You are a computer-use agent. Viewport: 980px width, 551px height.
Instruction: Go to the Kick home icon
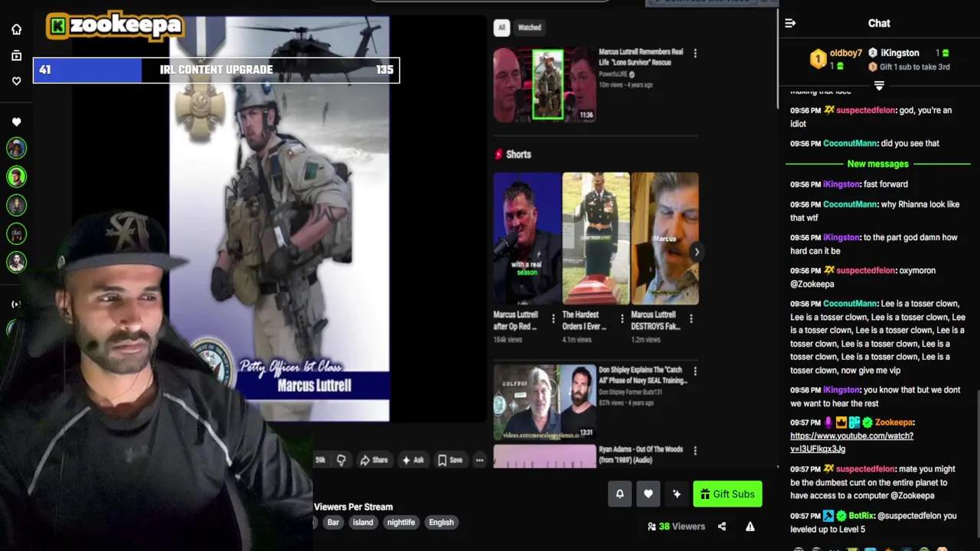coord(16,30)
